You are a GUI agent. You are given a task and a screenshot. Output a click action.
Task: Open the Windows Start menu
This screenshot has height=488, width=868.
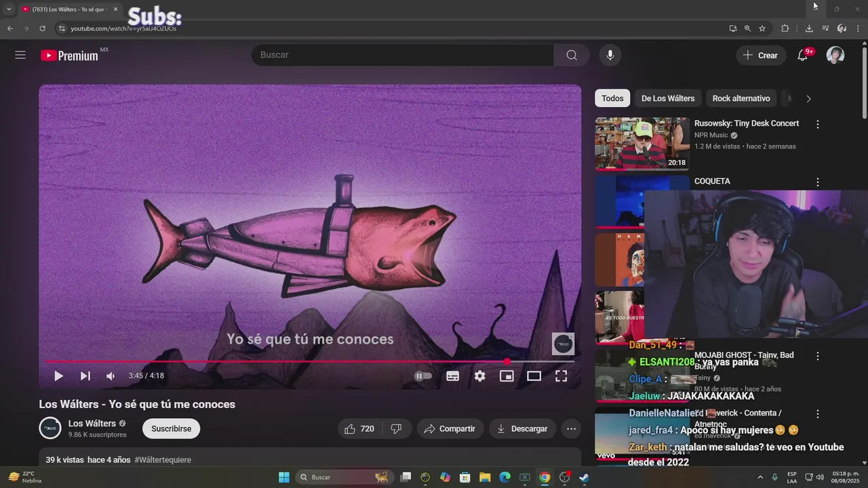[284, 477]
